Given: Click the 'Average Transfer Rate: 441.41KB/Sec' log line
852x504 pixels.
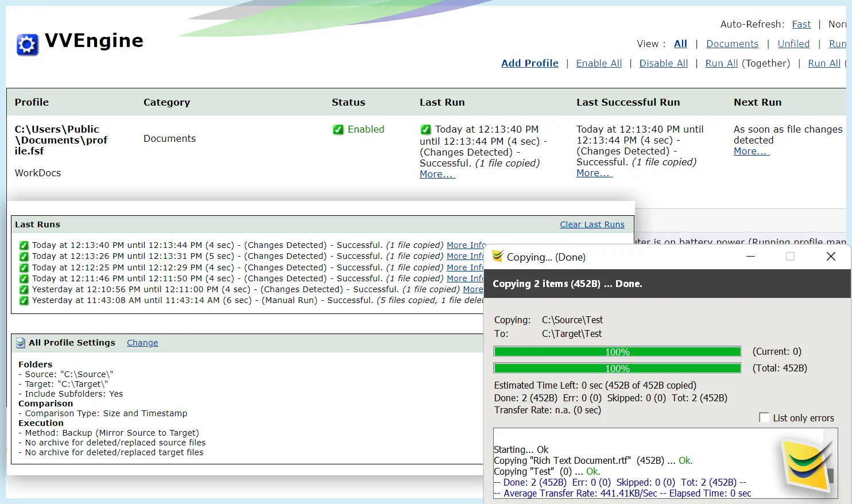Looking at the screenshot, I should tap(622, 493).
